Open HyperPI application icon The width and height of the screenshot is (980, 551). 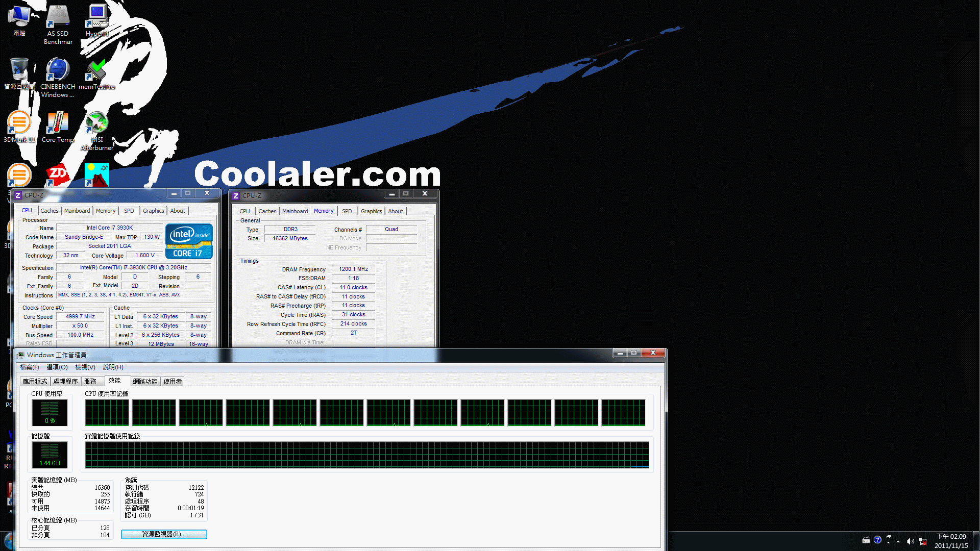pyautogui.click(x=95, y=15)
